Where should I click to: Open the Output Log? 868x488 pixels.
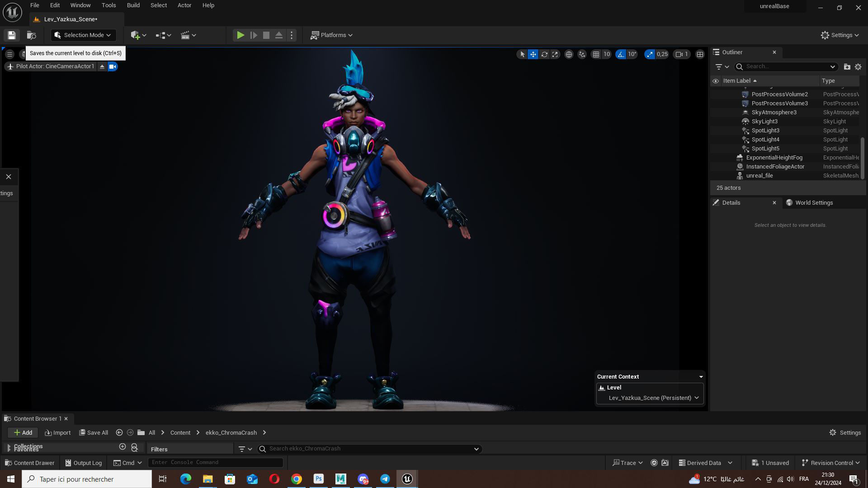click(x=84, y=463)
